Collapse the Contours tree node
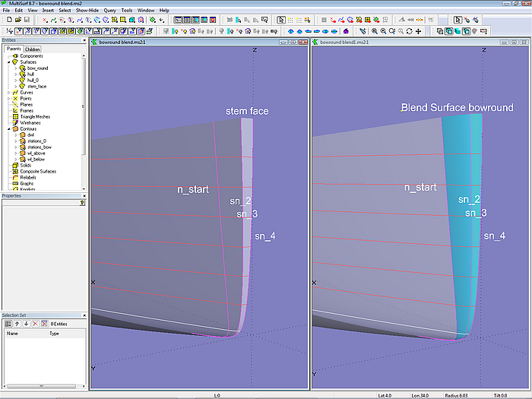 tap(8, 128)
